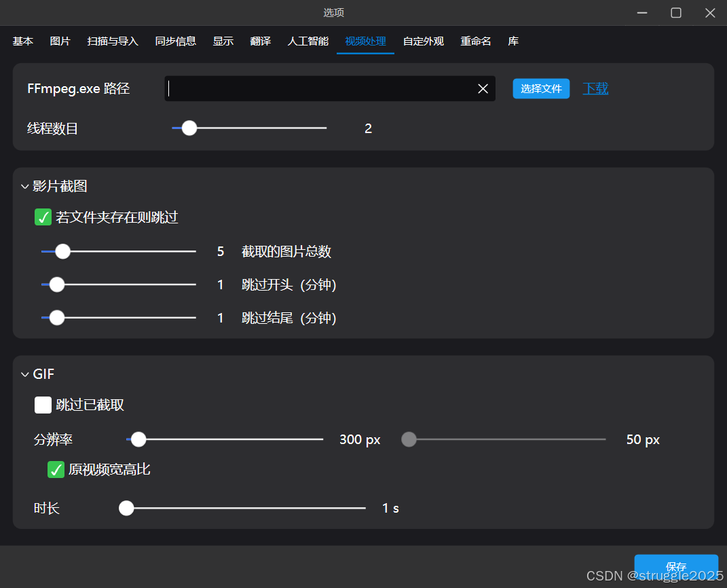Select the 视频处理 tab

[x=365, y=41]
